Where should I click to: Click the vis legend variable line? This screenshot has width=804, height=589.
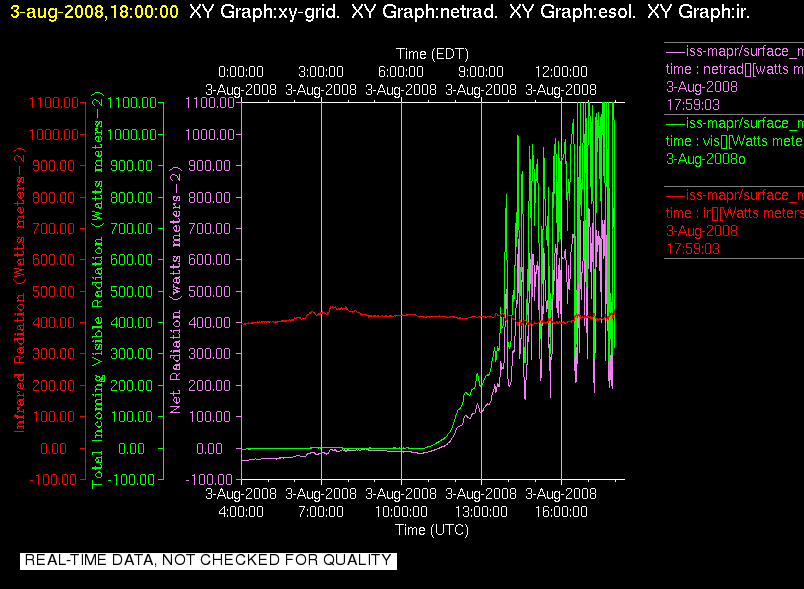(x=734, y=141)
